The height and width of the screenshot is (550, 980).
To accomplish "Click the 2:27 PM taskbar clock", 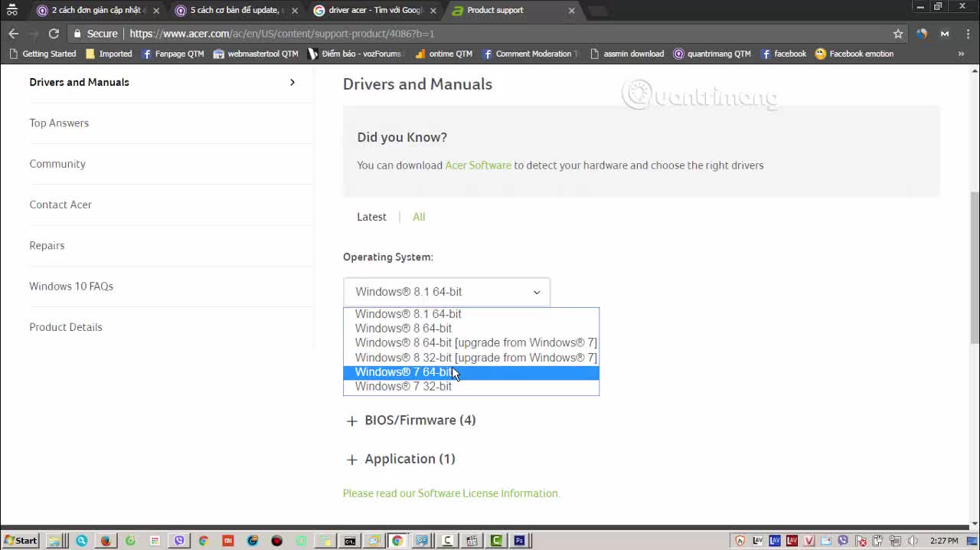I will pos(944,540).
